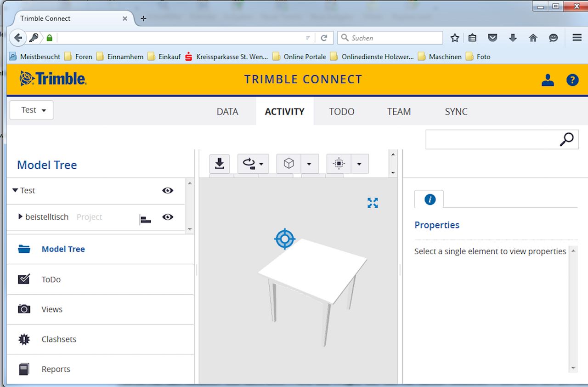Click the Clashsets burst icon
Image resolution: width=588 pixels, height=387 pixels.
[x=24, y=339]
